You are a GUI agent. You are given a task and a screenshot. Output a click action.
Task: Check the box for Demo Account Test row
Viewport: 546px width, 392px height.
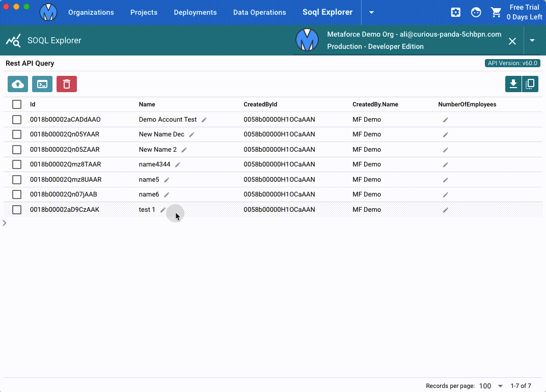[17, 120]
